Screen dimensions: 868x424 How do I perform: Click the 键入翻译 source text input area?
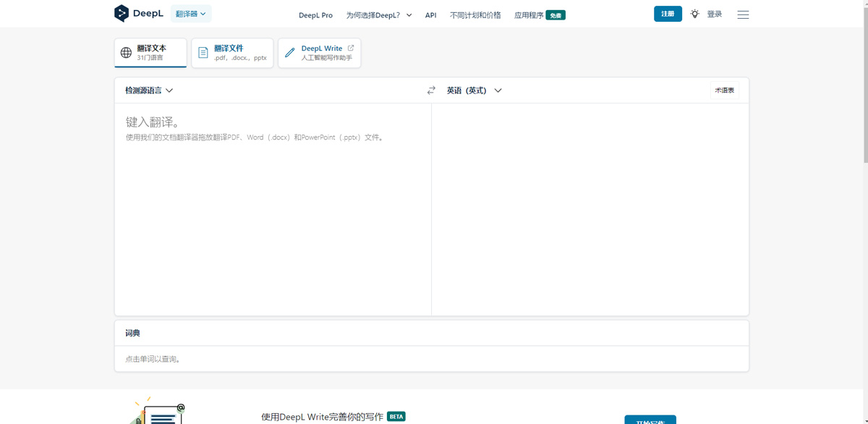(273, 210)
